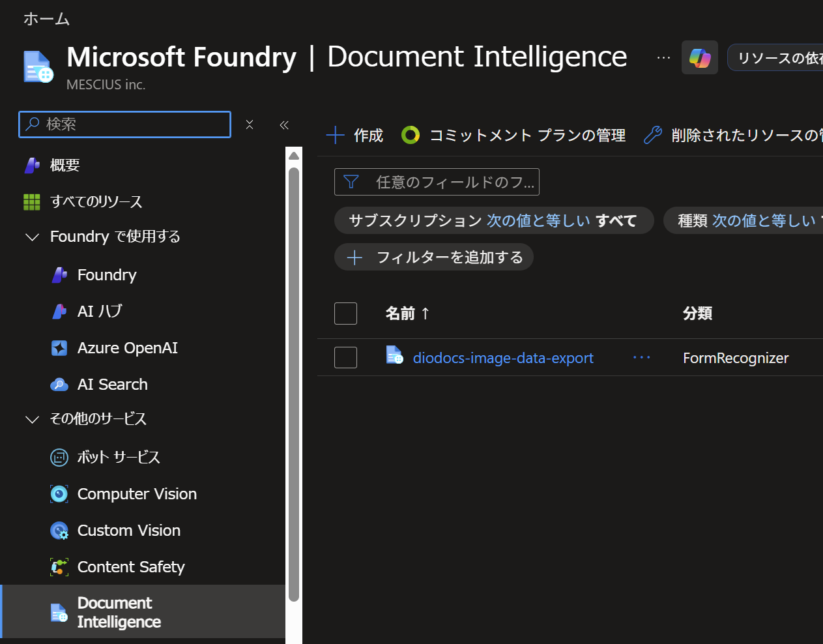Screen dimensions: 823x644
Task: Click the AI ハブ sidebar icon
Action: point(59,311)
